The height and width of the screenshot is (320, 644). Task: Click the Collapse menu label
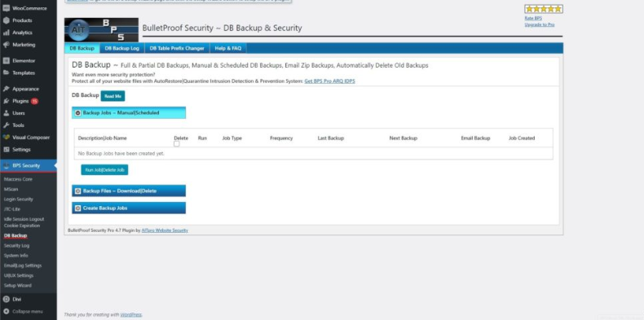click(28, 311)
